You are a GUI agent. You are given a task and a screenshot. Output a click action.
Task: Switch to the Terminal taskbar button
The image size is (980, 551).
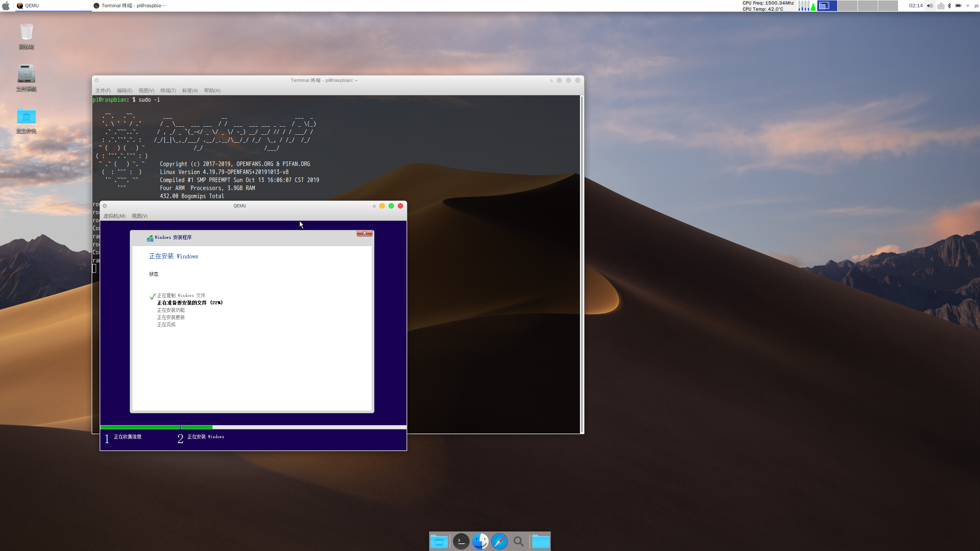point(130,6)
